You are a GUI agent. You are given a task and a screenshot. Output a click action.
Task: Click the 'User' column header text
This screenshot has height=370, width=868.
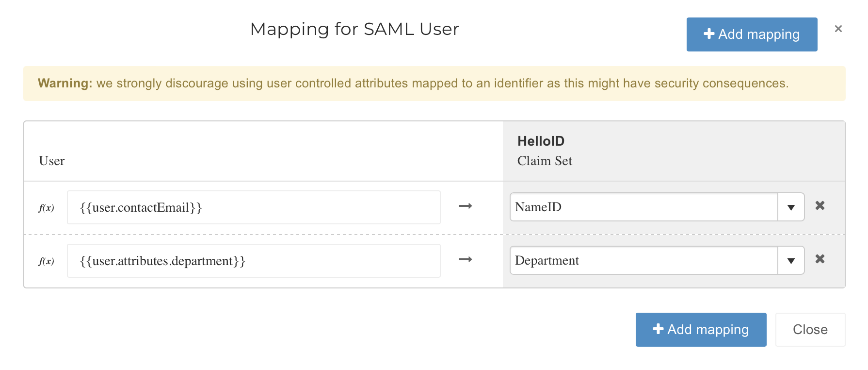[x=52, y=161]
